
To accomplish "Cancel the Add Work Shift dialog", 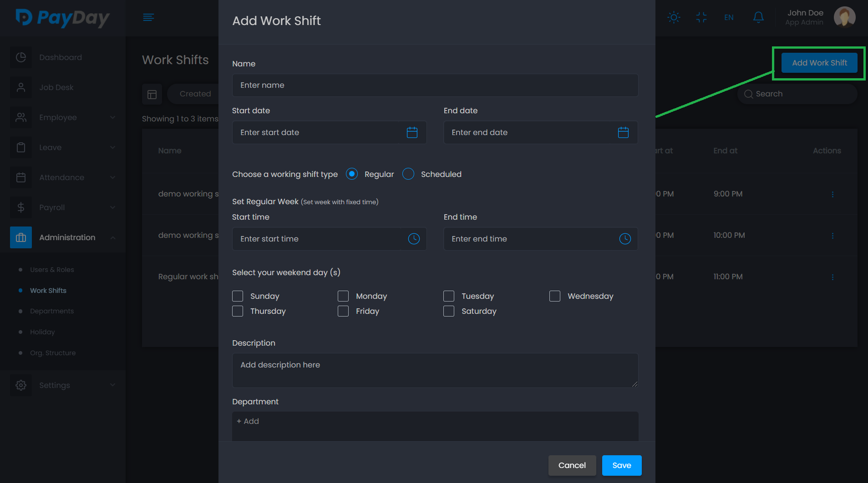I will tap(572, 465).
